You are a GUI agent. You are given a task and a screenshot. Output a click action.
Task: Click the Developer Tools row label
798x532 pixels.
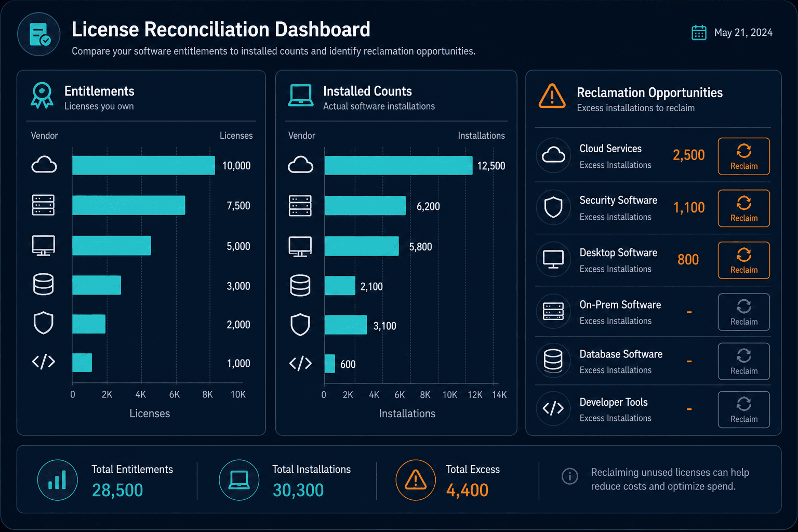[614, 403]
